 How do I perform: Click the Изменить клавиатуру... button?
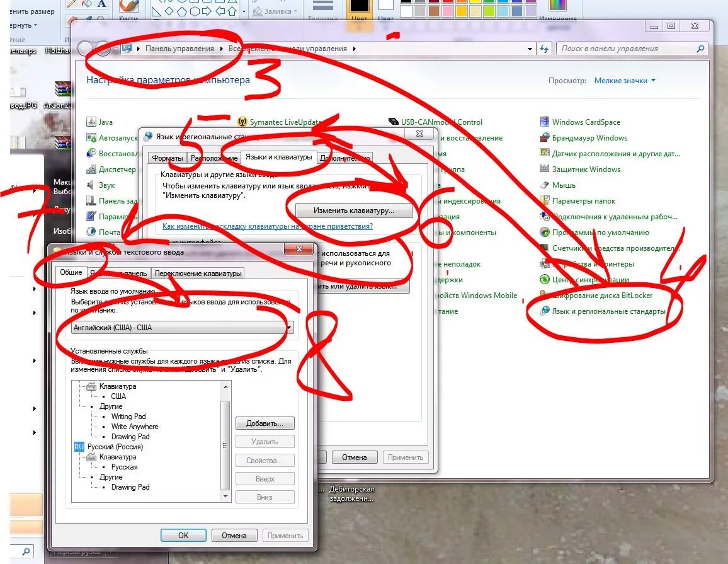pyautogui.click(x=354, y=210)
